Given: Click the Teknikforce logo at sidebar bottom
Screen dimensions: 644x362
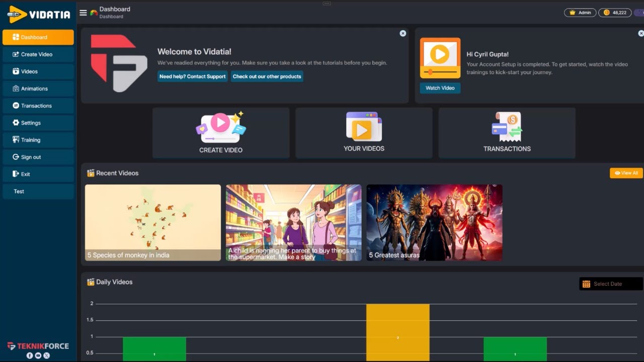Looking at the screenshot, I should (38, 346).
